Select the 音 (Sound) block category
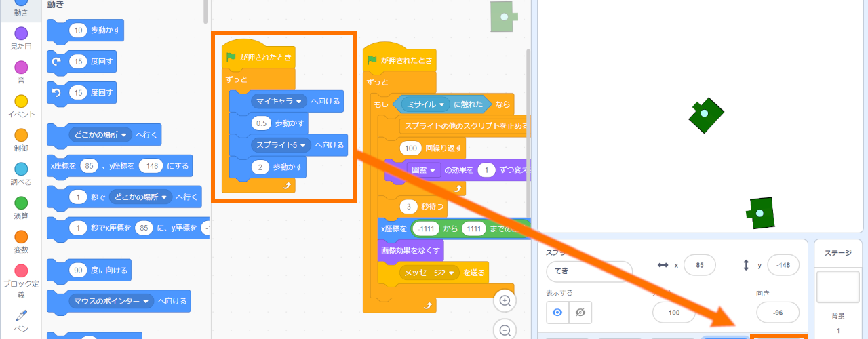 point(21,72)
